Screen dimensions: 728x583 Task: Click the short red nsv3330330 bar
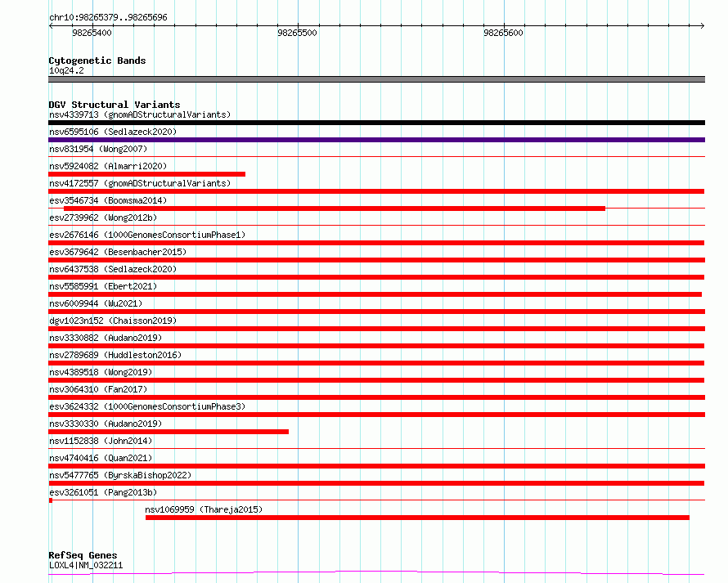(169, 432)
